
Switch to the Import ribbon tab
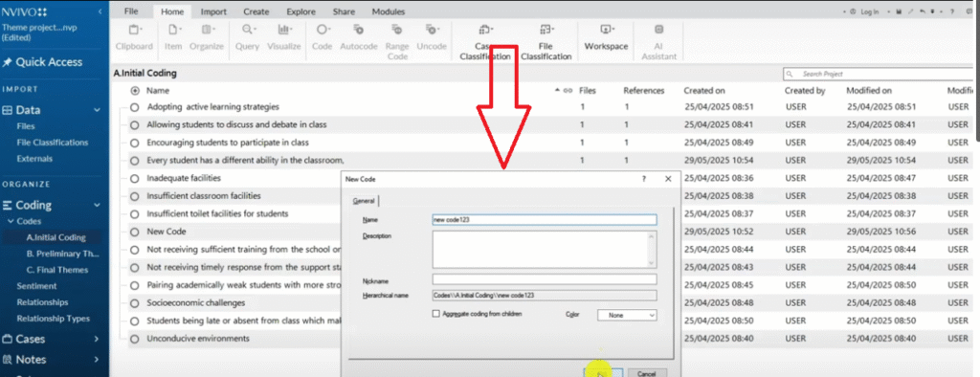213,11
